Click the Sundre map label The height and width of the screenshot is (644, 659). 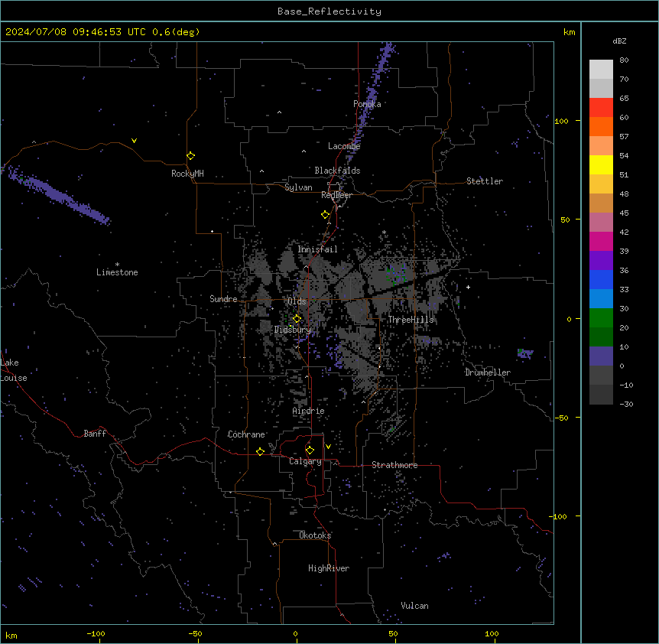(223, 299)
